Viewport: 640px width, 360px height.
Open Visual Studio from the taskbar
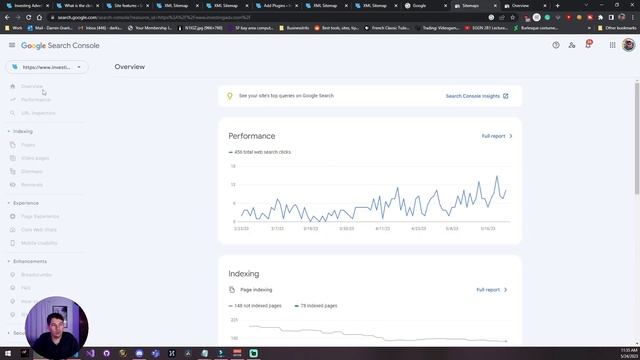click(x=91, y=353)
